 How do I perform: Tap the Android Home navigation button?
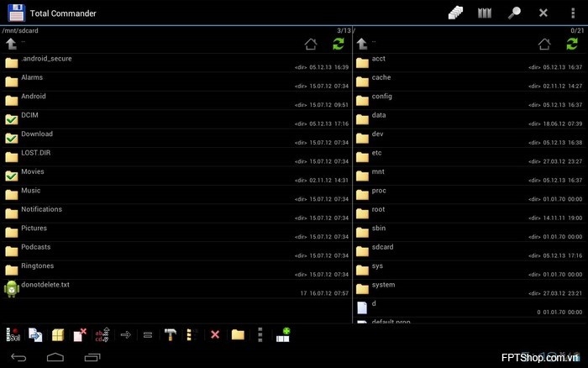coord(55,357)
